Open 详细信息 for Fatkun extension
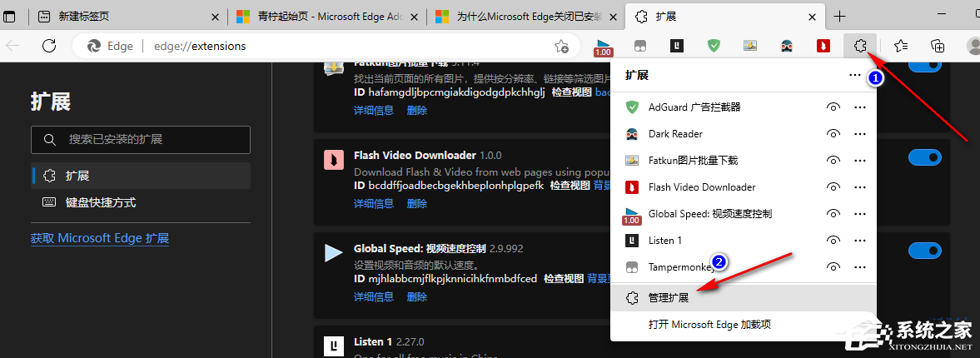This screenshot has width=980, height=358. [374, 110]
